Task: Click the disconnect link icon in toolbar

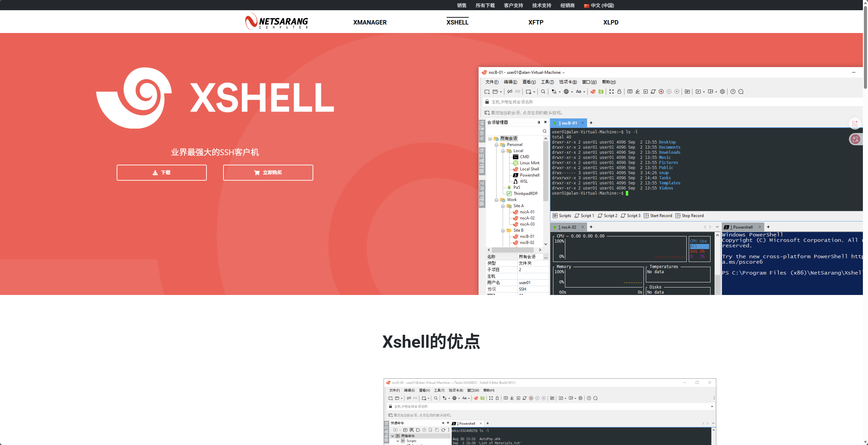Action: 510,92
